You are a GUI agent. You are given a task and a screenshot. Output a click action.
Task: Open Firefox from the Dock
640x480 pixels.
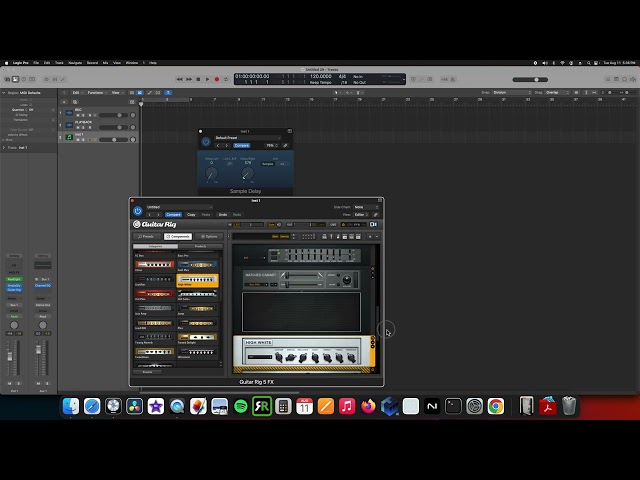point(368,407)
